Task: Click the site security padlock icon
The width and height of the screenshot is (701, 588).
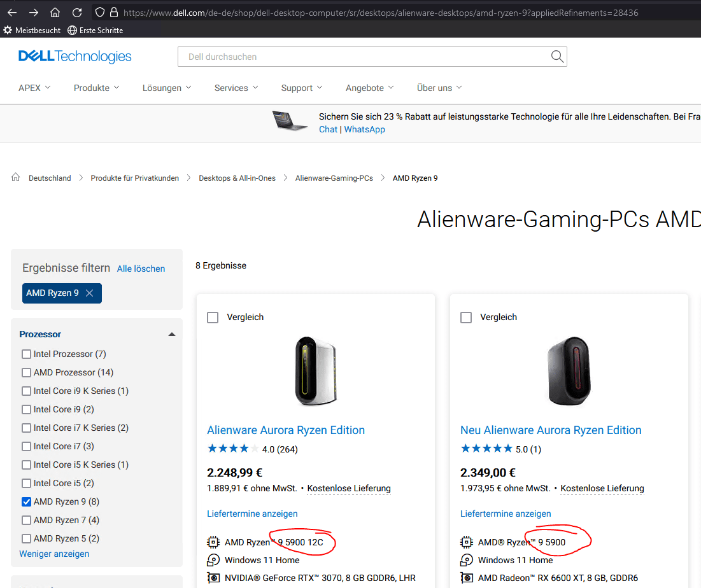Action: point(114,13)
